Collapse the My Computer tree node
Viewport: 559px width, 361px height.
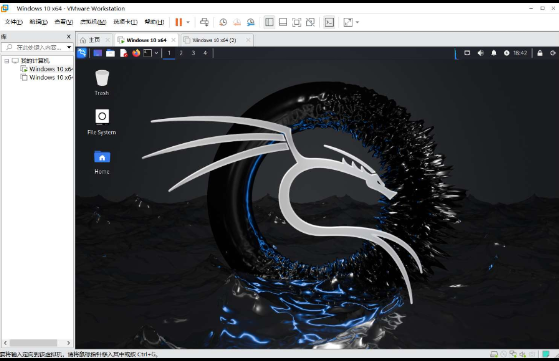pyautogui.click(x=6, y=61)
